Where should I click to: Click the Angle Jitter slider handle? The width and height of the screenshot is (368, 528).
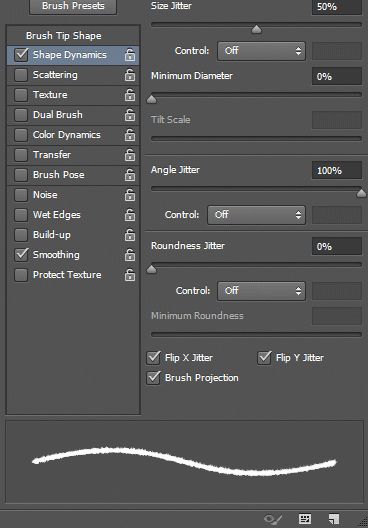(361, 193)
